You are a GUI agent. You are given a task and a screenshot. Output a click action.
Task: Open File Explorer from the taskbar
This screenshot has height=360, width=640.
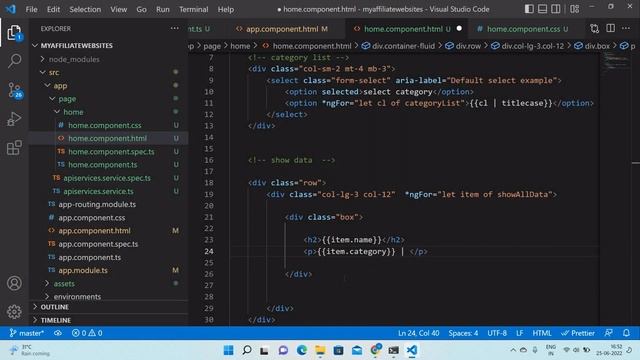[320, 350]
